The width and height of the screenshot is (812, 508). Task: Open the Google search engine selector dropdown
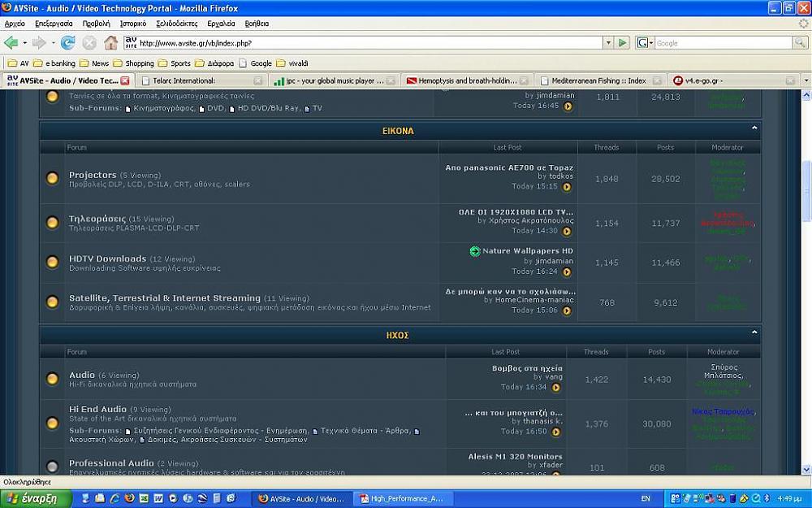[x=646, y=42]
